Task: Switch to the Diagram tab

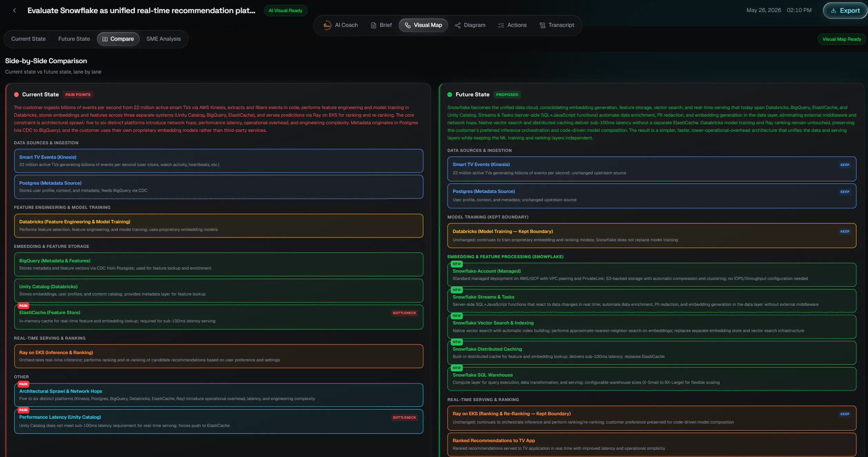Action: click(470, 25)
